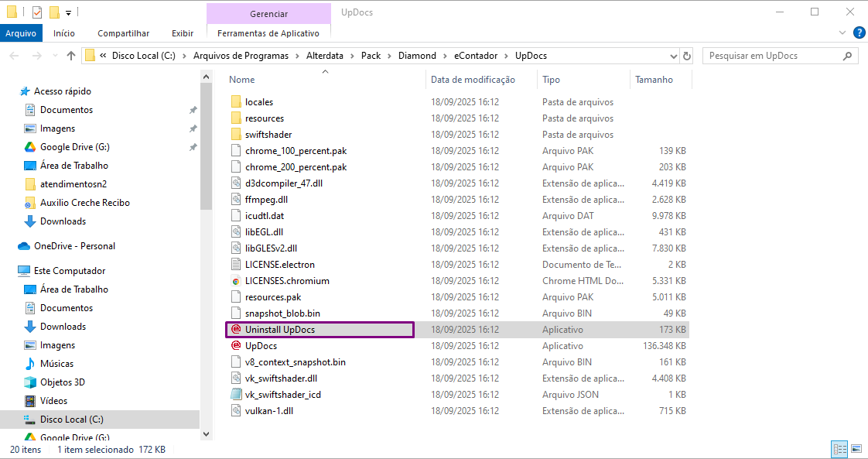Open the Customize Quick Access Toolbar dropdown

(x=68, y=12)
